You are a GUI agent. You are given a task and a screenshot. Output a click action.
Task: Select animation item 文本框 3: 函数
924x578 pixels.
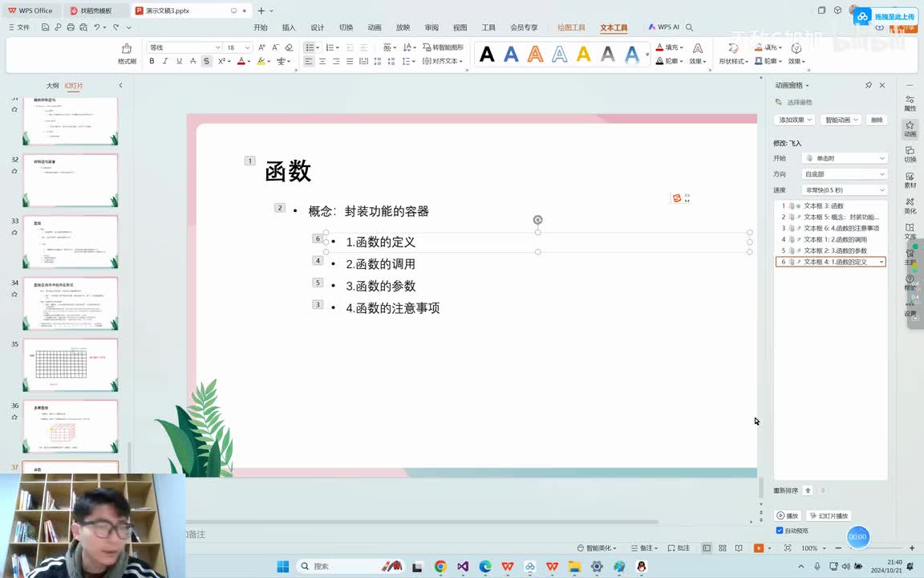pyautogui.click(x=830, y=206)
